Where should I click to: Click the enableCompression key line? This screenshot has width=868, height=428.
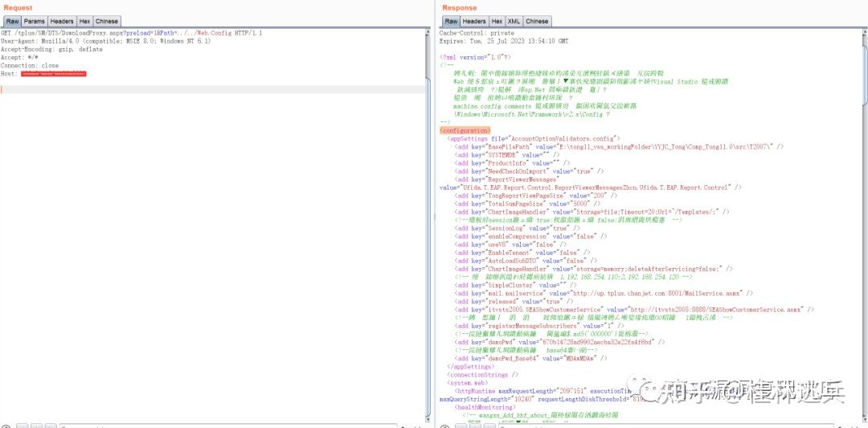coord(530,237)
